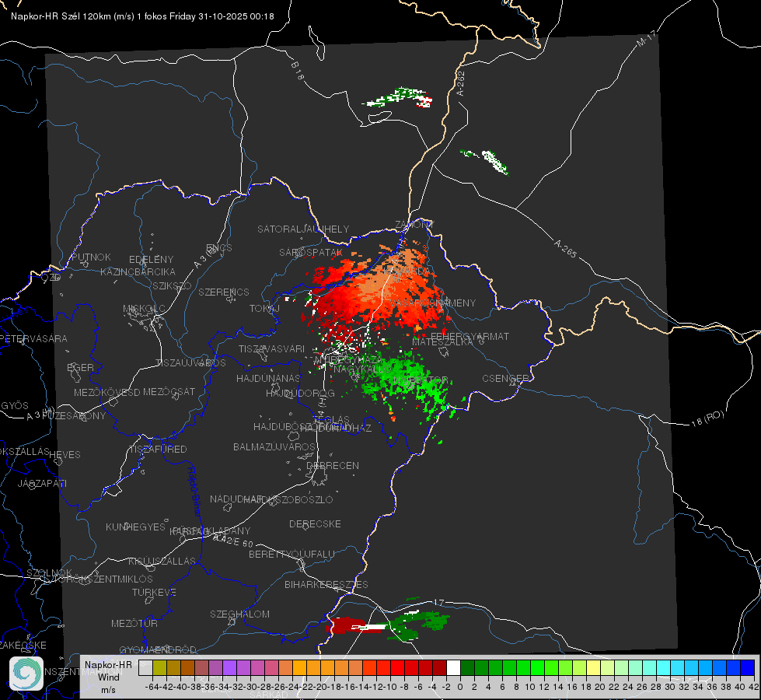This screenshot has height=700, width=761.
Task: Click the ZAHONY border town label
Action: tap(414, 225)
